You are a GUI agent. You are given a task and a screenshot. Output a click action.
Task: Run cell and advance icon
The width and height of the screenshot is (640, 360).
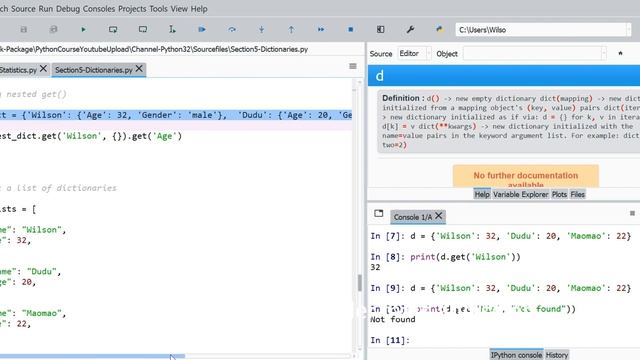(143, 29)
